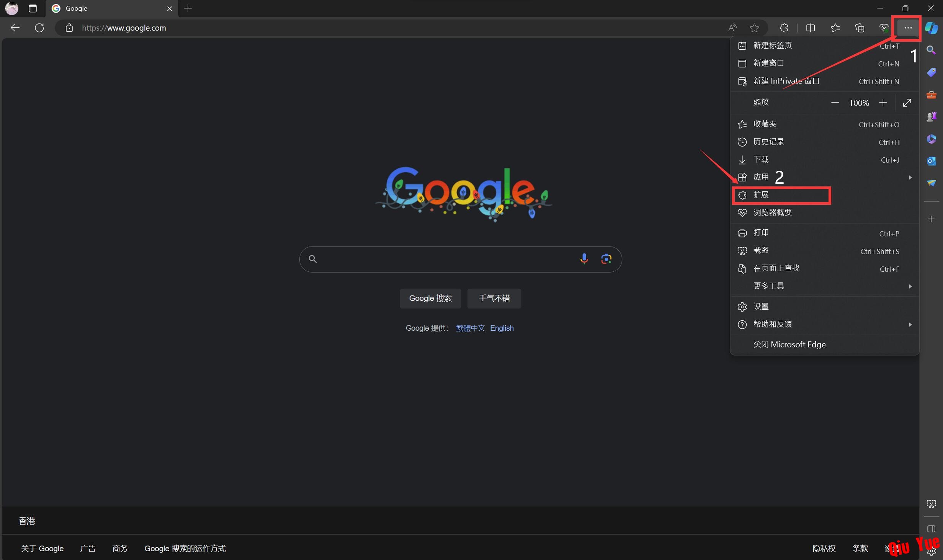Toggle vertical tabs button next to profile

tap(33, 8)
